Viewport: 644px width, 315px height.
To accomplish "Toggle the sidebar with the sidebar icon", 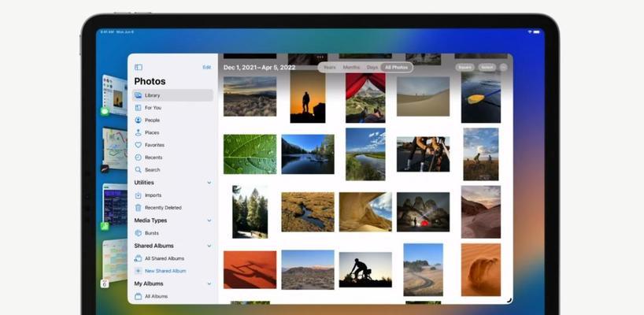I will (x=139, y=67).
